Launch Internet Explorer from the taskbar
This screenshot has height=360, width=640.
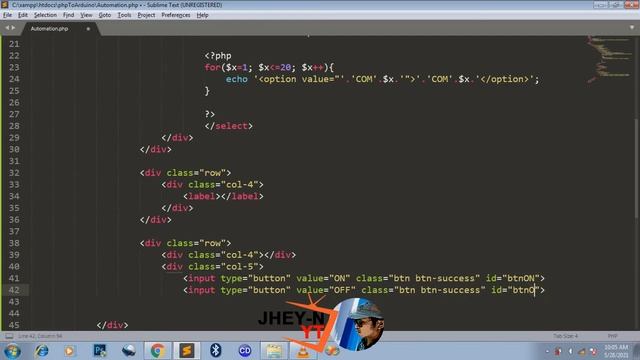click(41, 351)
